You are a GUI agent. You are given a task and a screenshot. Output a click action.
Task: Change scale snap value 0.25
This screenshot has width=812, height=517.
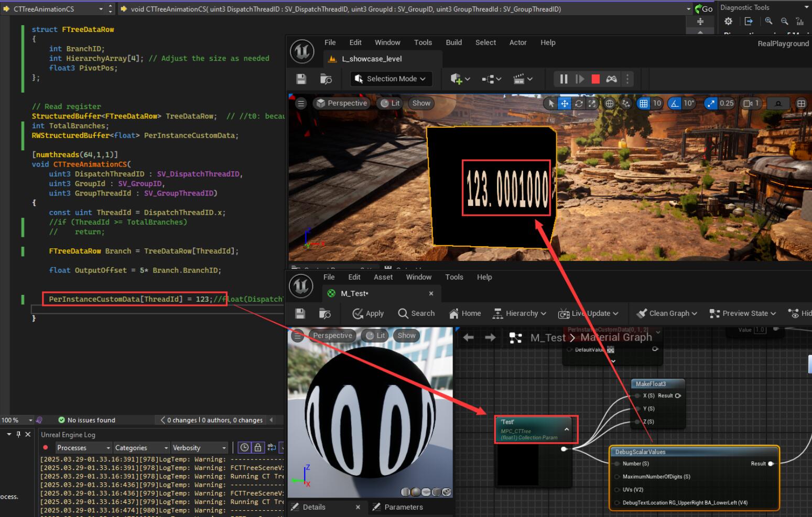[727, 104]
